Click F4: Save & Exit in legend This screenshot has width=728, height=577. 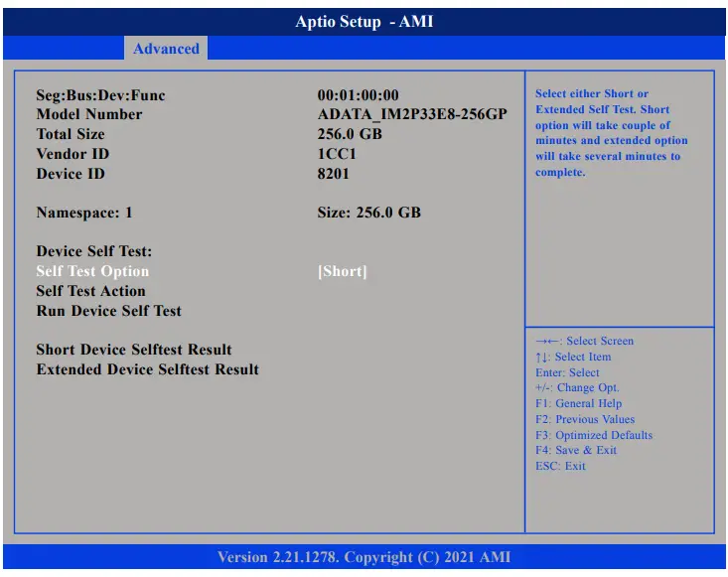click(x=576, y=450)
